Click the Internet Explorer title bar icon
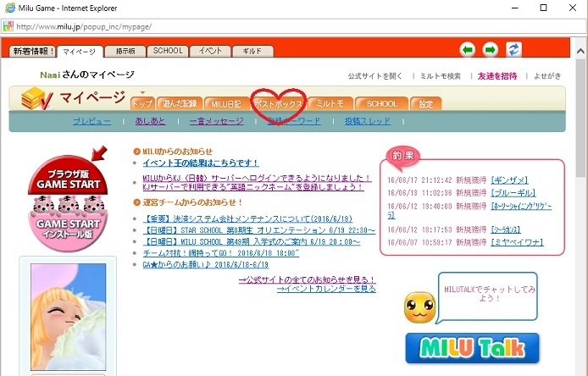Viewport: 588px width, 376px height. click(10, 8)
